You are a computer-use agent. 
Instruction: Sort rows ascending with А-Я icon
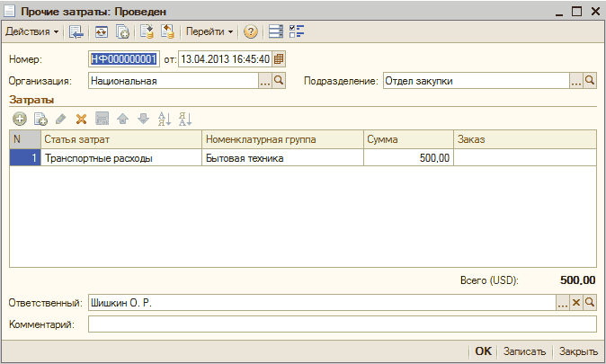pos(164,119)
